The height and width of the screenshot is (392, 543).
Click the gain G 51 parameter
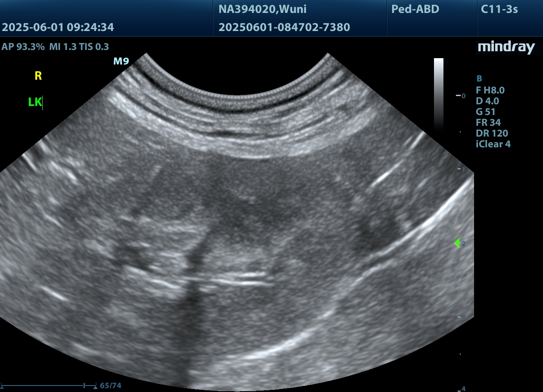[485, 112]
